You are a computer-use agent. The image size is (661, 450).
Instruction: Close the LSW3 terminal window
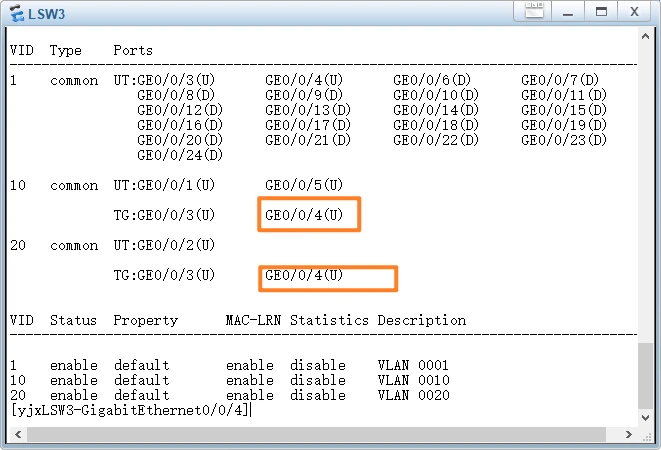634,11
